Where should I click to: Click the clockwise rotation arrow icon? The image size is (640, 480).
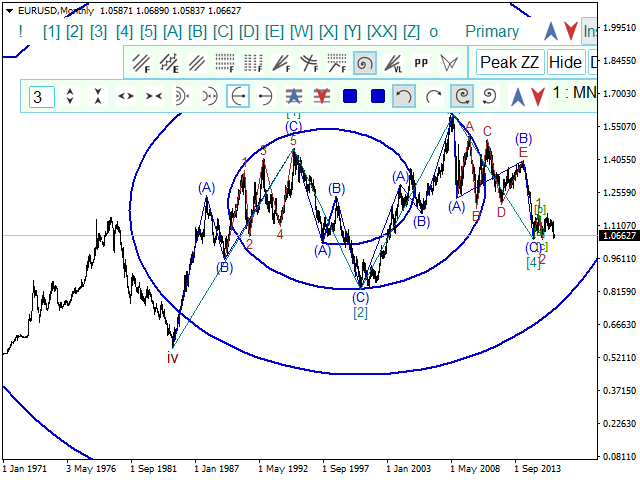[x=434, y=97]
